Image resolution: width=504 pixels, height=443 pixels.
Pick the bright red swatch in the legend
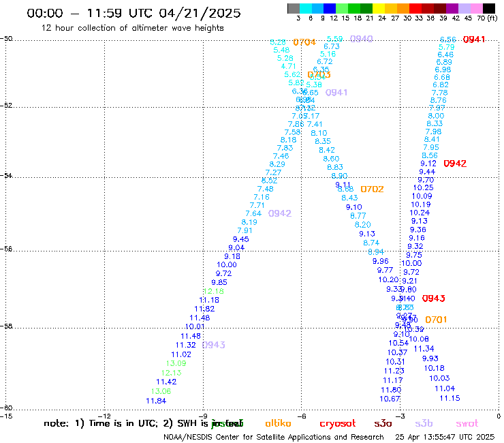pyautogui.click(x=415, y=8)
